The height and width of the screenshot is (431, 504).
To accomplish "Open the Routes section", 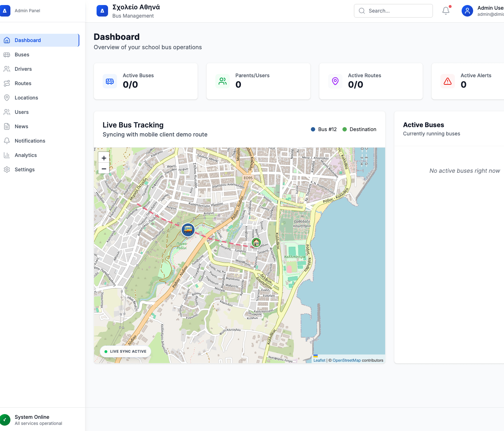I will [23, 83].
